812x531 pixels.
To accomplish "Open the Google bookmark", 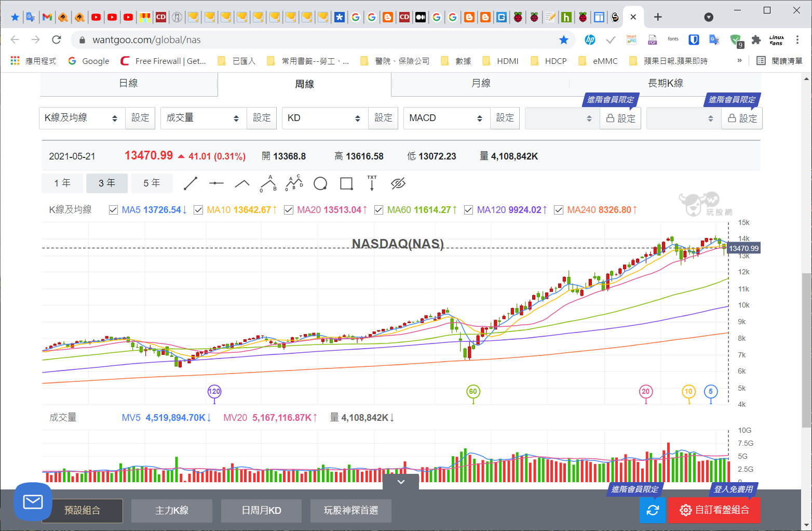I will pos(89,61).
